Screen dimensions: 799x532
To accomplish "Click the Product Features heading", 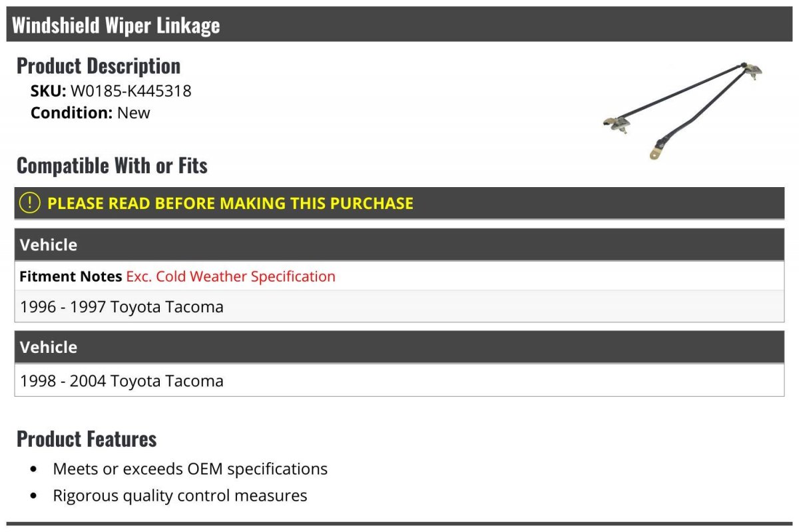I will (87, 439).
